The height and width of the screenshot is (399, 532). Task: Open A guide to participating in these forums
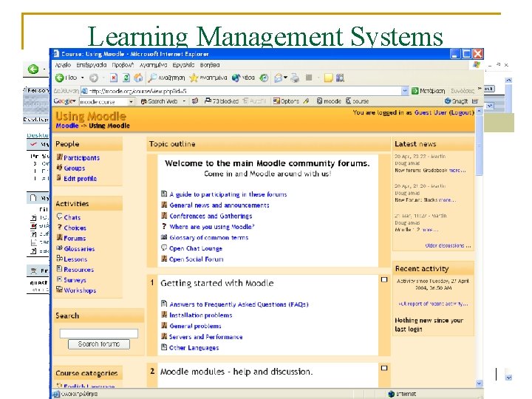[228, 194]
